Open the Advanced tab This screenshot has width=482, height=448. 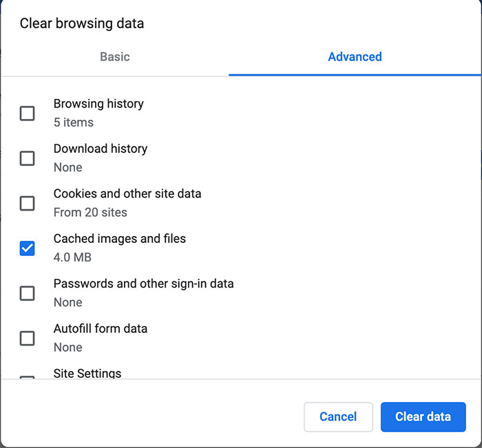tap(355, 57)
